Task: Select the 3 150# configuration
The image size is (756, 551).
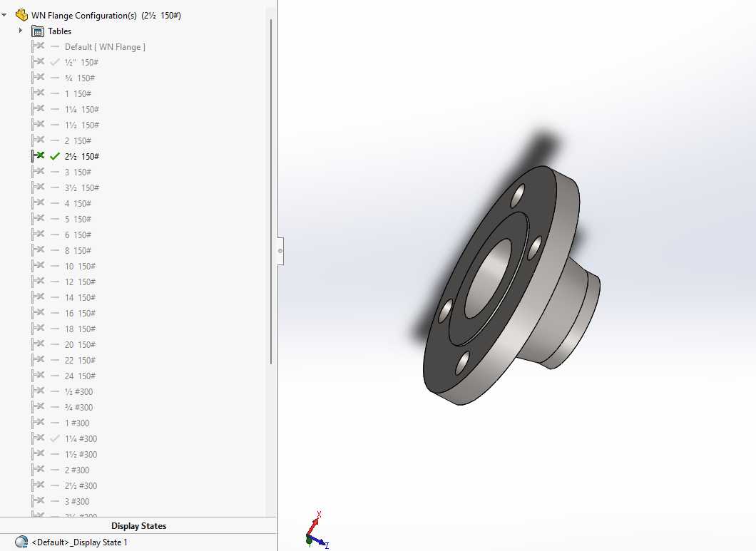Action: (78, 172)
